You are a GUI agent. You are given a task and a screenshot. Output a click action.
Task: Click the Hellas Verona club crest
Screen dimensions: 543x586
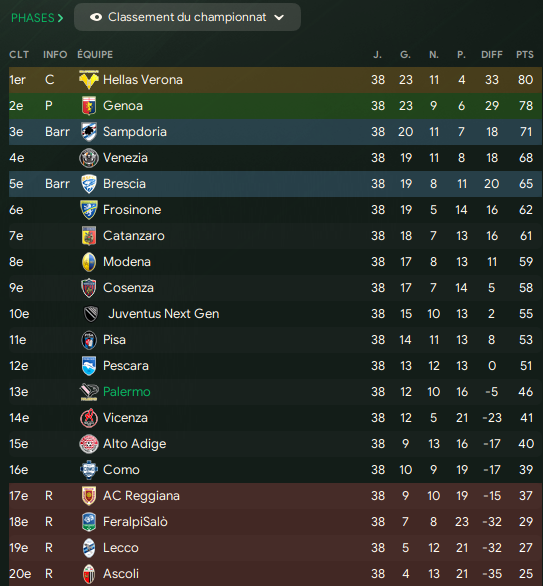(x=89, y=80)
